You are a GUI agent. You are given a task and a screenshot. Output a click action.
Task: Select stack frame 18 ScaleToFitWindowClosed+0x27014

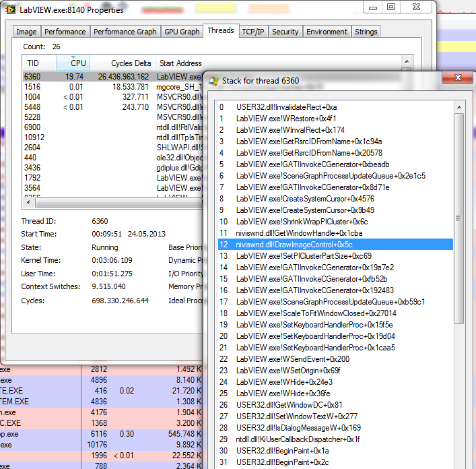[x=335, y=313]
